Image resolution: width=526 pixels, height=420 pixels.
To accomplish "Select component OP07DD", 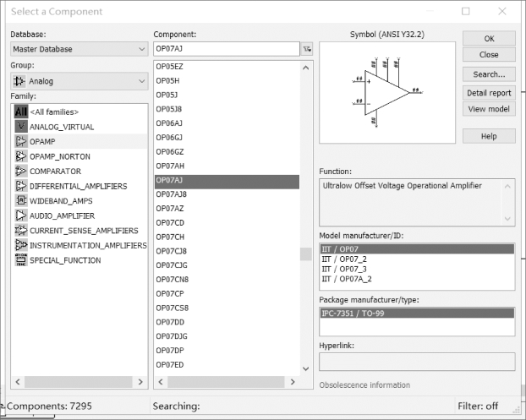I will 227,322.
